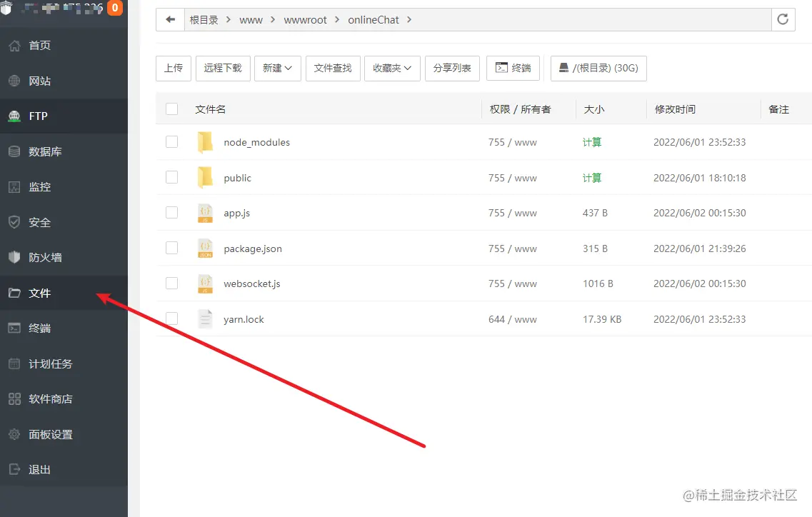Open the node_modules folder icon

205,142
